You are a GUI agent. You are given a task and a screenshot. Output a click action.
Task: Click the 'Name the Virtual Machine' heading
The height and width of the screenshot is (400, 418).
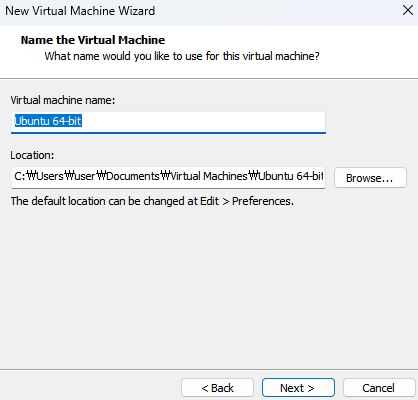93,40
